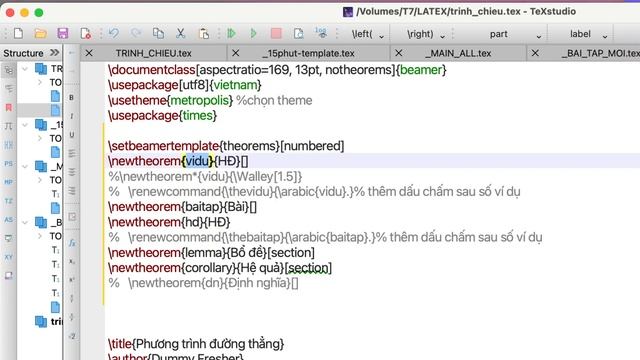Close the _BAI_TAP_MOI.tex tab
640x360 pixels.
[535, 53]
